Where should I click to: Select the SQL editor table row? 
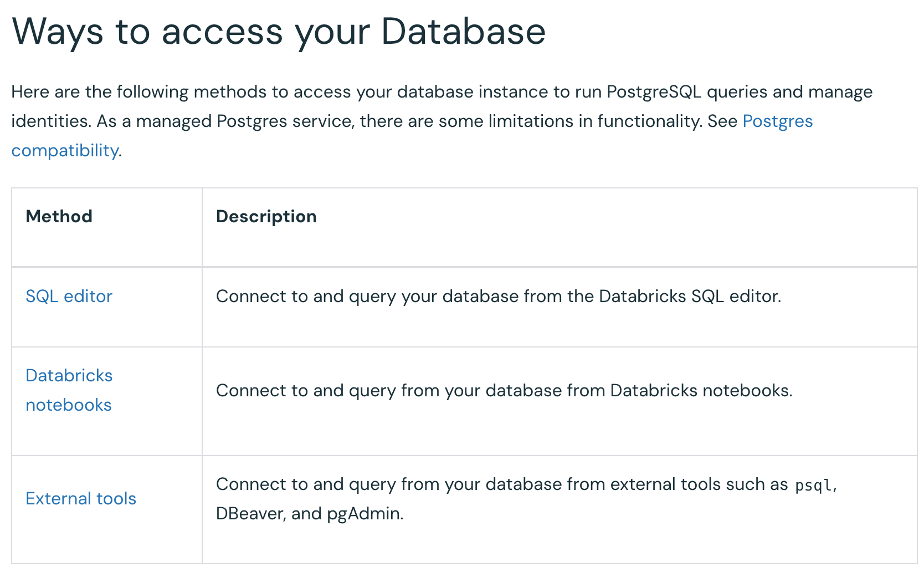tap(462, 307)
